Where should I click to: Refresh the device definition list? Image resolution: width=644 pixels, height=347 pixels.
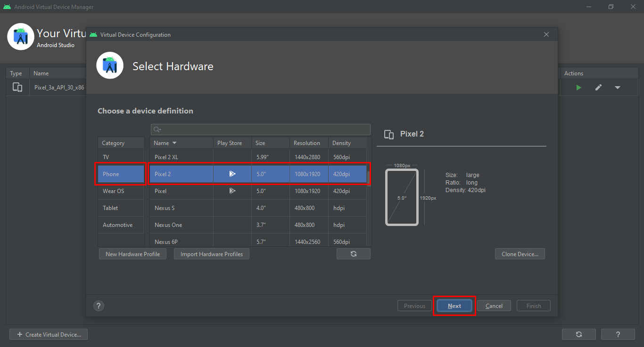click(x=354, y=254)
